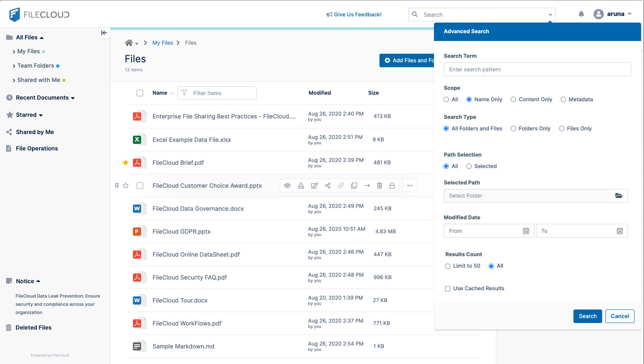Select Scope All radio button

446,100
